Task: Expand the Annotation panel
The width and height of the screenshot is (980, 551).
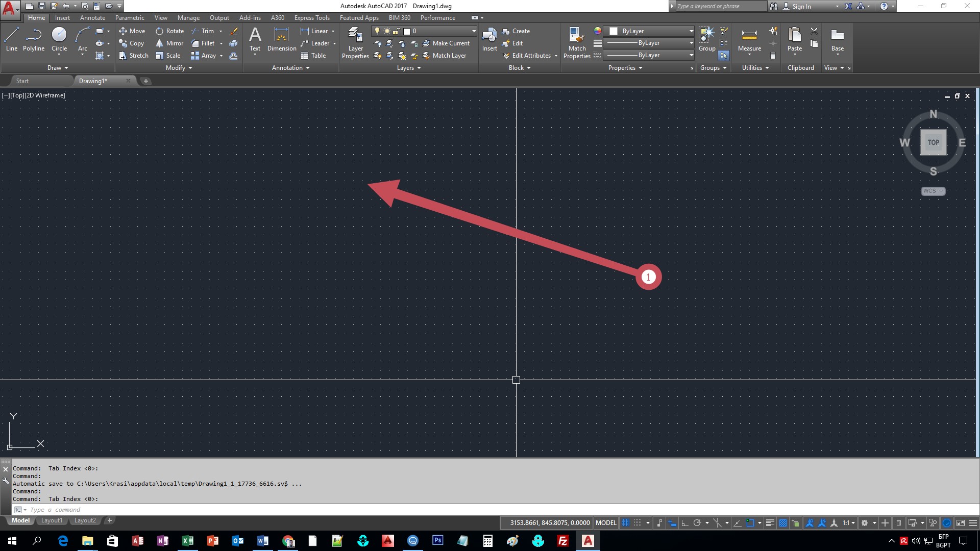Action: (x=291, y=68)
